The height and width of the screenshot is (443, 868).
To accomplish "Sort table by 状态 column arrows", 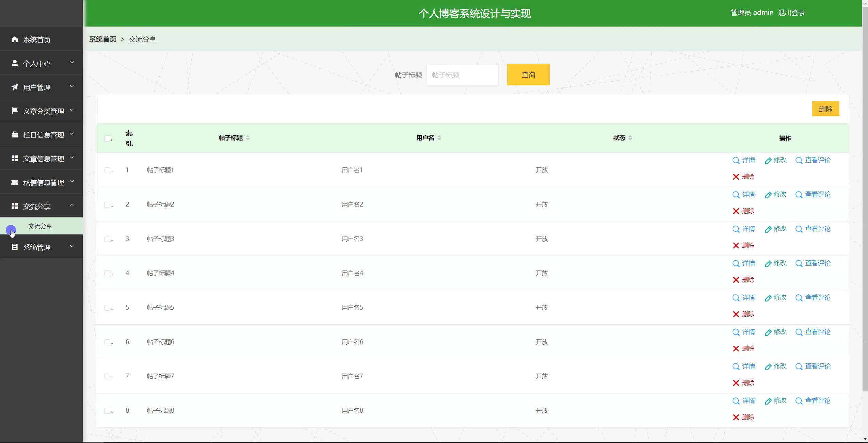I will point(630,138).
